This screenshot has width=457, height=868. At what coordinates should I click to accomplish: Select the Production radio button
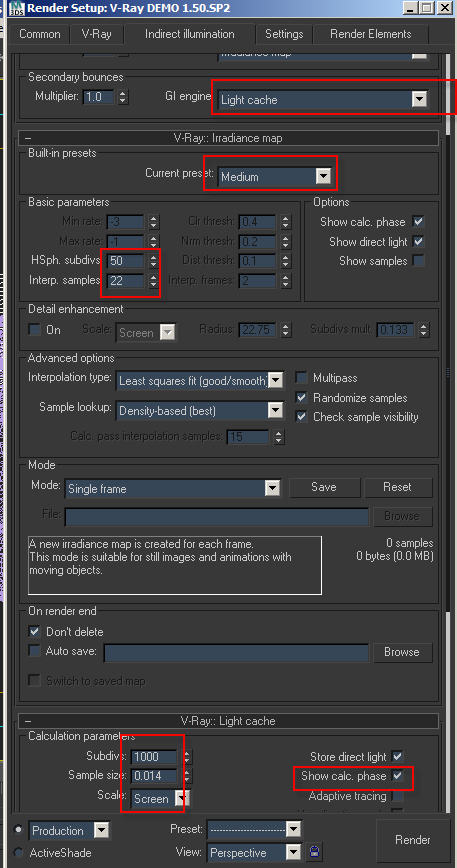point(18,830)
